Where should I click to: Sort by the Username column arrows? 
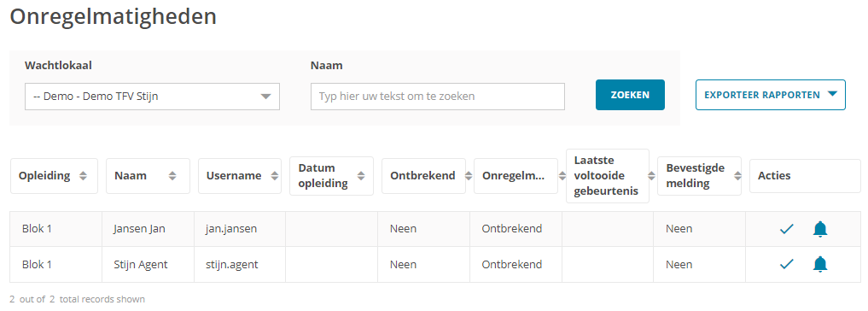click(274, 176)
